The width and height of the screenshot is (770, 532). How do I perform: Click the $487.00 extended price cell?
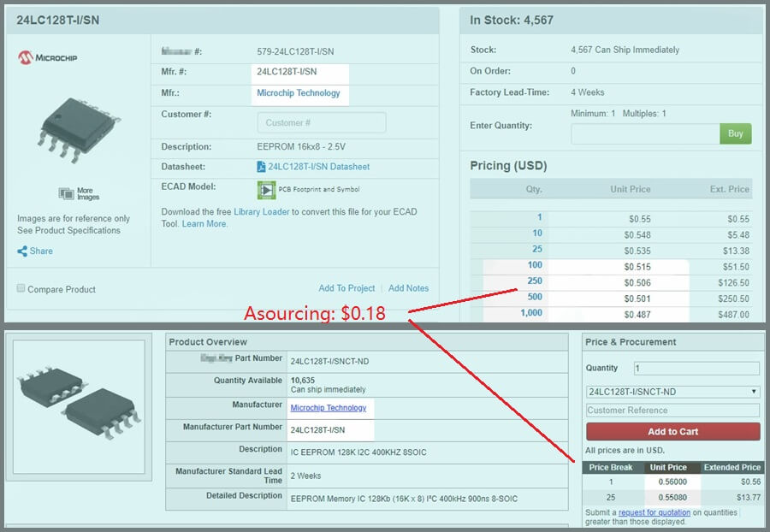click(x=734, y=315)
